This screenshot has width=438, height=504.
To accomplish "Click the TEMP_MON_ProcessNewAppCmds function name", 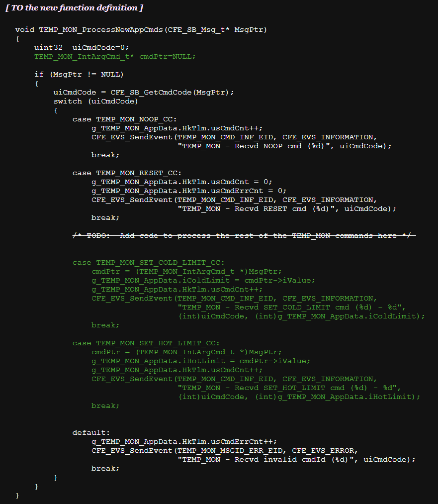I will pos(100,30).
